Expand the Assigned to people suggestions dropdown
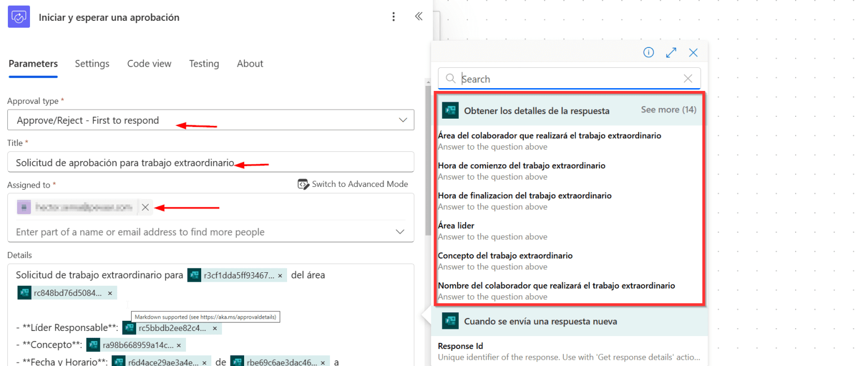 pos(400,232)
